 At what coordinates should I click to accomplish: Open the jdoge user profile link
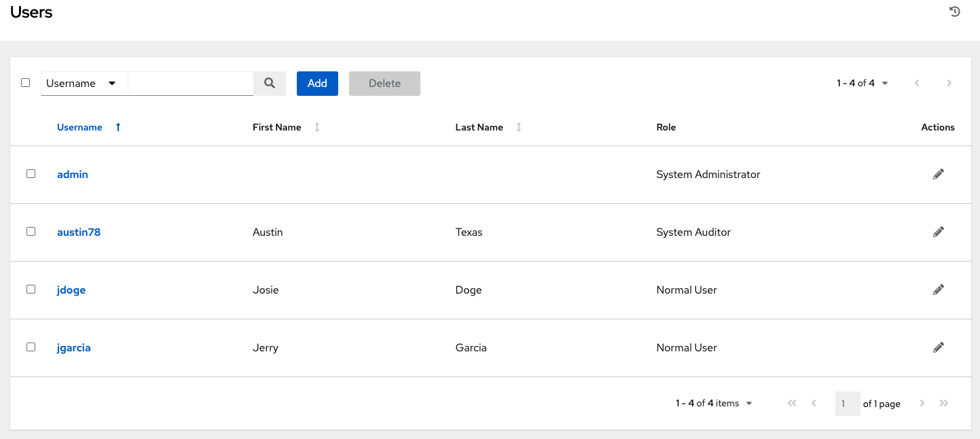point(71,289)
